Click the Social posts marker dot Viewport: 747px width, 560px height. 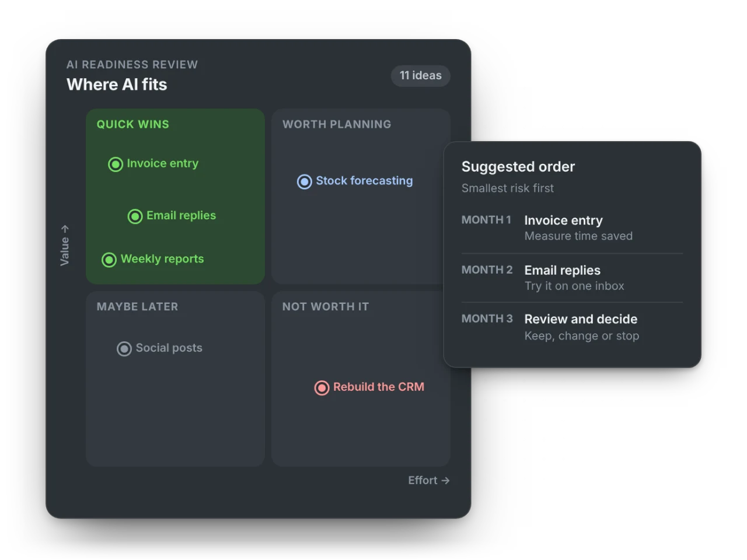(124, 349)
